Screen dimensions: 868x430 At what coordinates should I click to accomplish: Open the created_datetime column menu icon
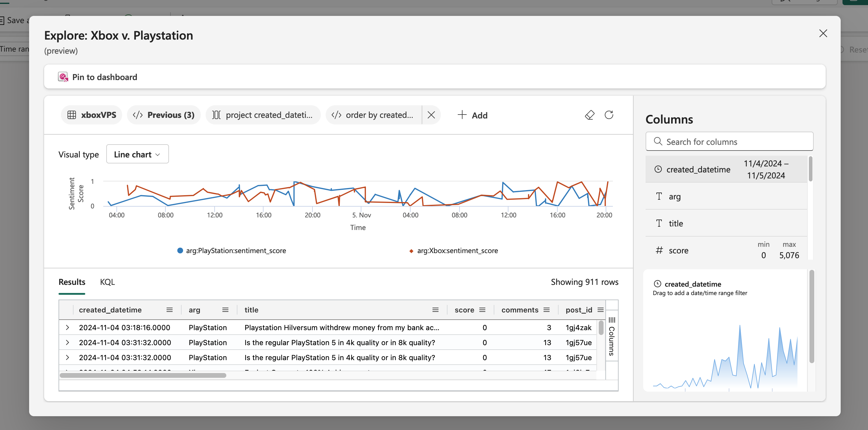[170, 310]
